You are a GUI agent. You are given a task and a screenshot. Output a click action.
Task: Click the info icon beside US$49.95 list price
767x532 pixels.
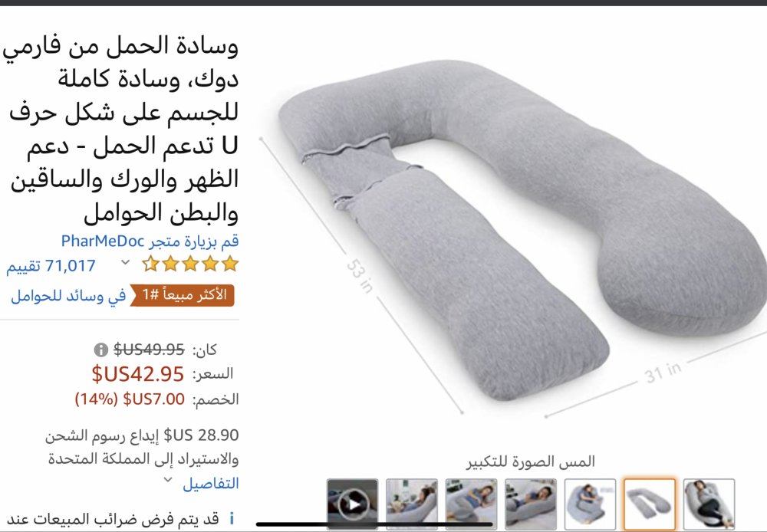100,350
